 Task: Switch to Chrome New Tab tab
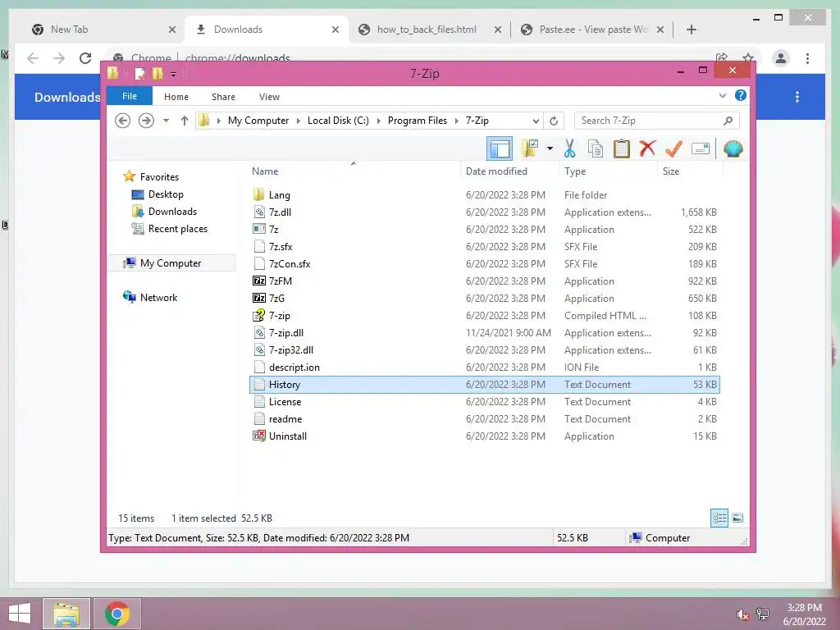point(103,30)
